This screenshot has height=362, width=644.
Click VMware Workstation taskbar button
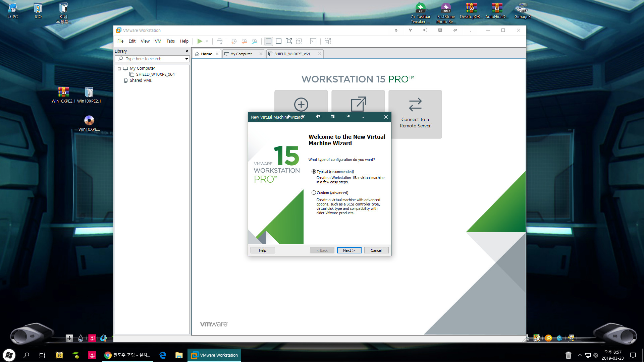(214, 355)
